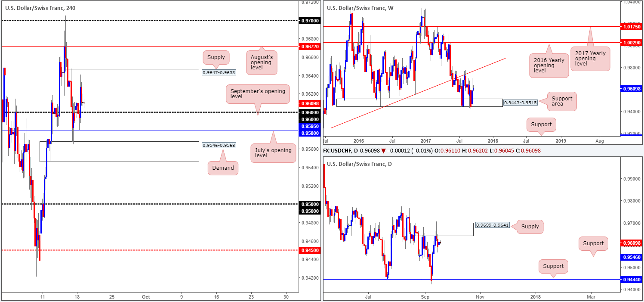644x302 pixels.
Task: Select the blue 0.95460 price label
Action: [x=631, y=257]
